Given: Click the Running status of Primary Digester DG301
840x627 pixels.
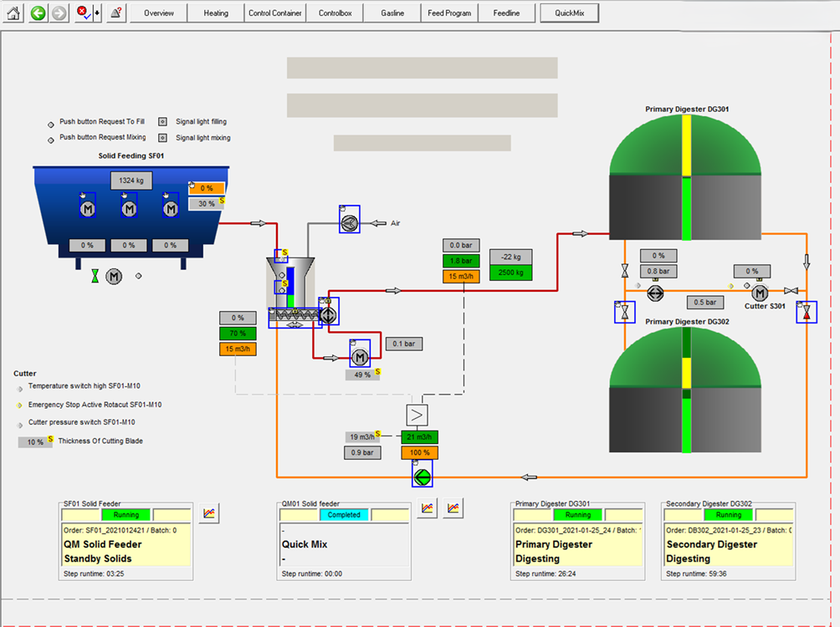Looking at the screenshot, I should [577, 515].
